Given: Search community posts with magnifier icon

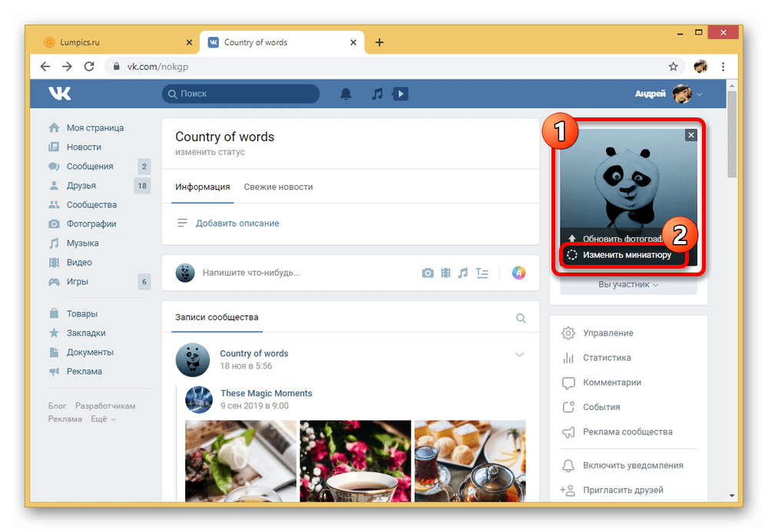Looking at the screenshot, I should point(521,318).
